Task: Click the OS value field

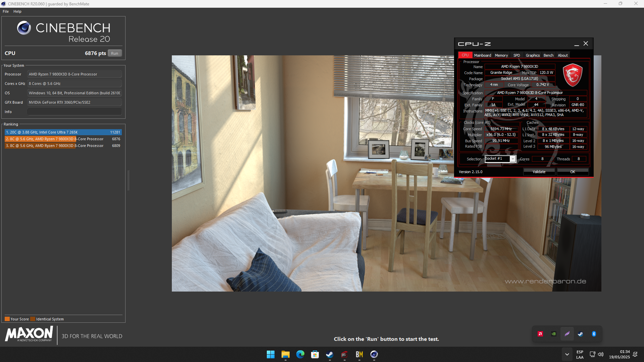Action: click(x=75, y=93)
